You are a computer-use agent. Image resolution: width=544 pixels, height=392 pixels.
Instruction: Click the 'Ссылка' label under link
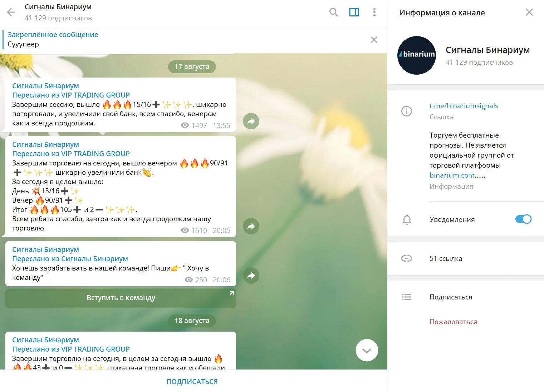click(x=441, y=117)
